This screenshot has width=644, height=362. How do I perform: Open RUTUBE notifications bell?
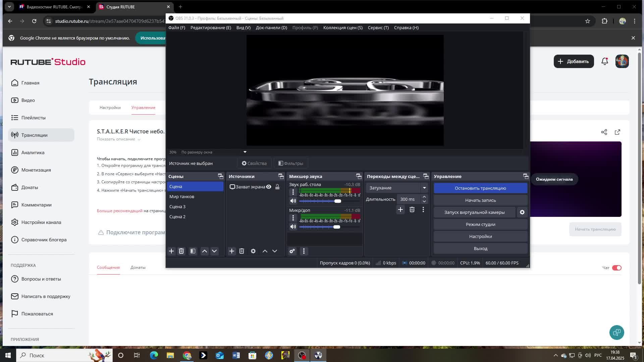tap(605, 61)
